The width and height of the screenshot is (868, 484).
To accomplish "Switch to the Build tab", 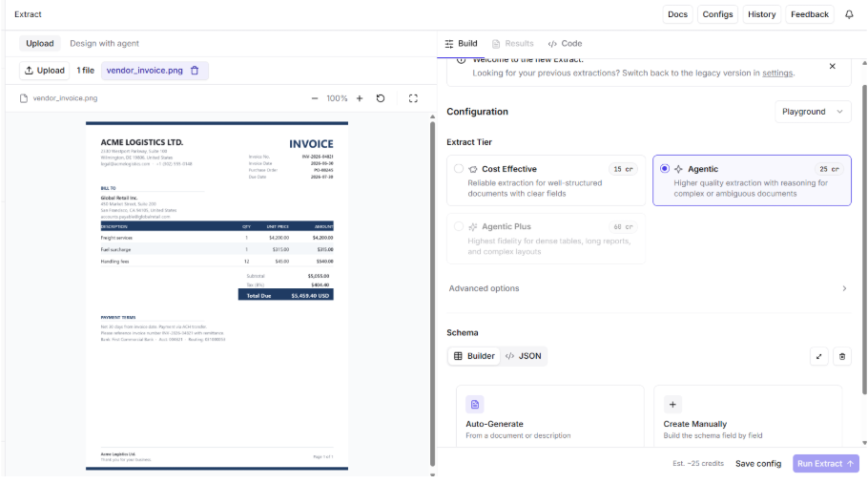I will pos(461,44).
